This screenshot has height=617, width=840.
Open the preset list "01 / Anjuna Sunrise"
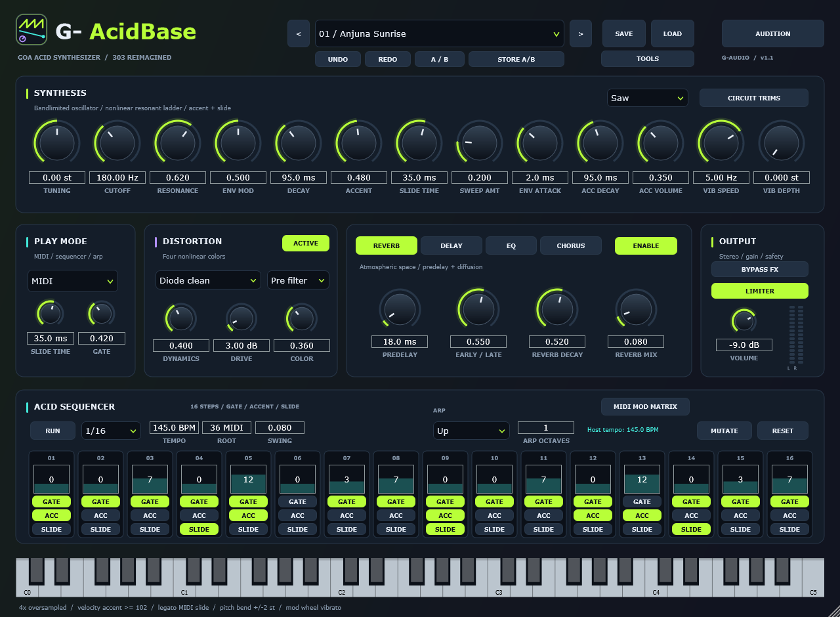[440, 33]
